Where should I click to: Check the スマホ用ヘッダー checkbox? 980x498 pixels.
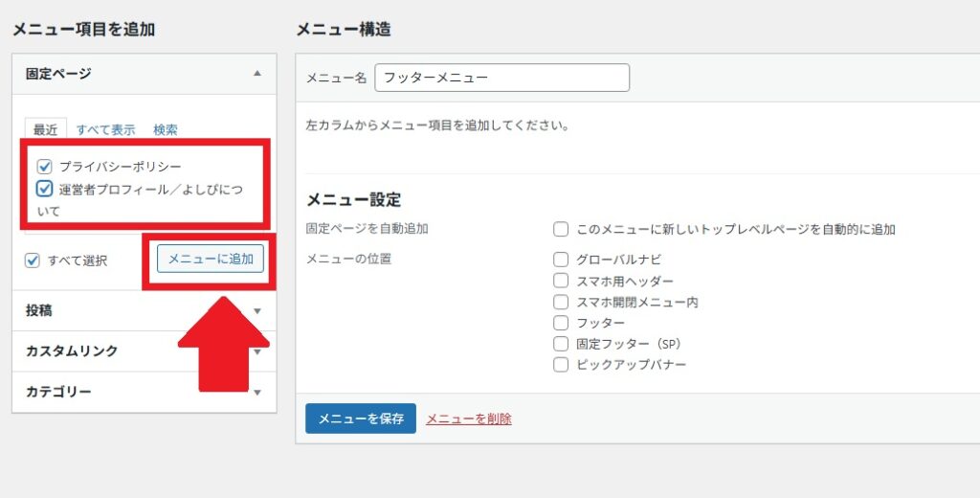pyautogui.click(x=561, y=281)
